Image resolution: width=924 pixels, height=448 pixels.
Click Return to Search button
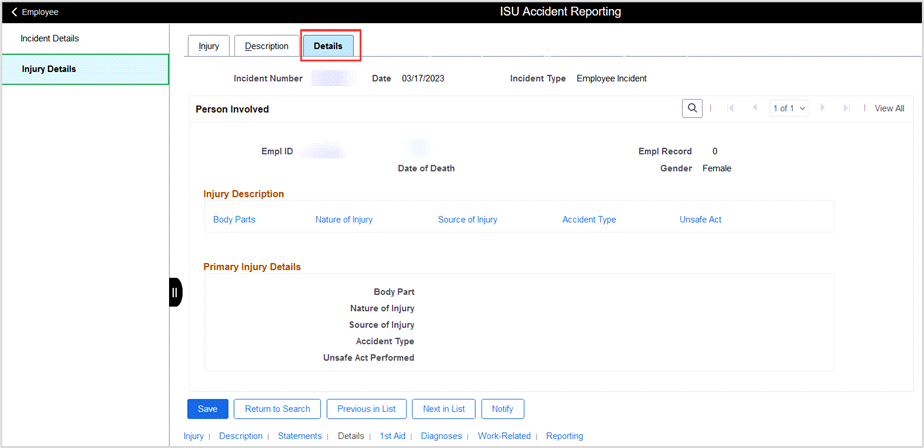[x=278, y=409]
